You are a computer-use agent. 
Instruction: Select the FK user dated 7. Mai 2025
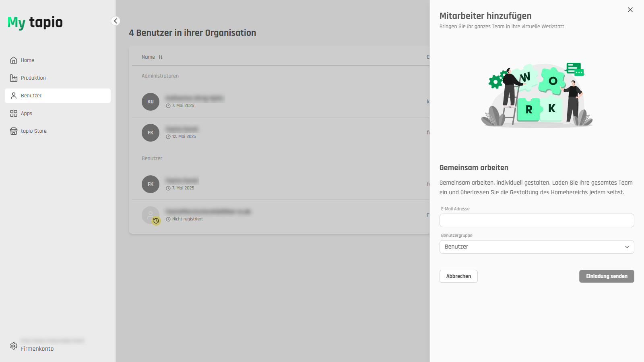coord(151,184)
